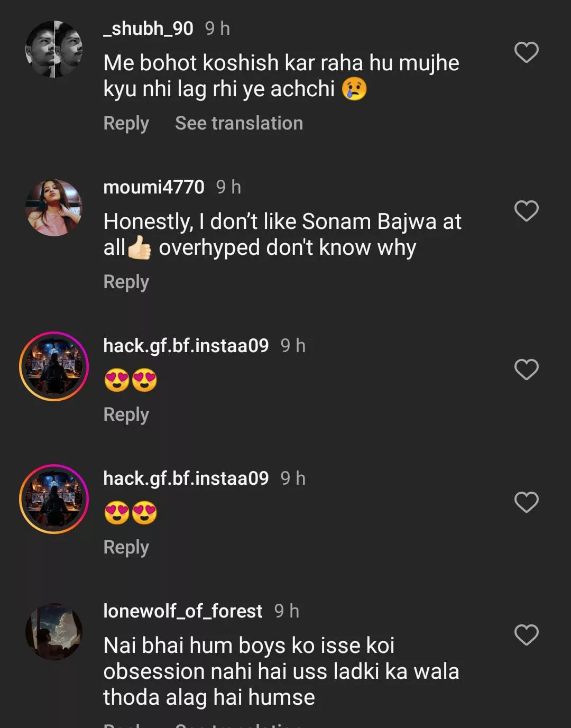
Task: View lonewolf_of_forest's profile picture
Action: [x=54, y=632]
